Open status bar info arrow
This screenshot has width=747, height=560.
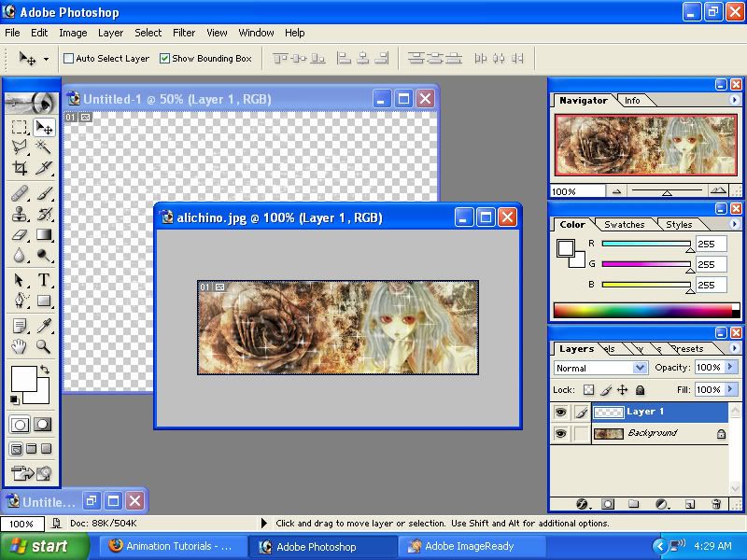[x=264, y=523]
